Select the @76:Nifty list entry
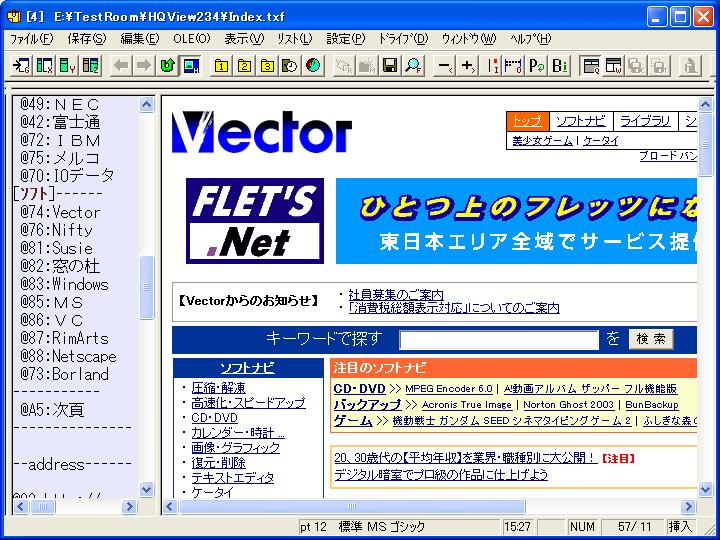The height and width of the screenshot is (540, 720). (x=56, y=230)
